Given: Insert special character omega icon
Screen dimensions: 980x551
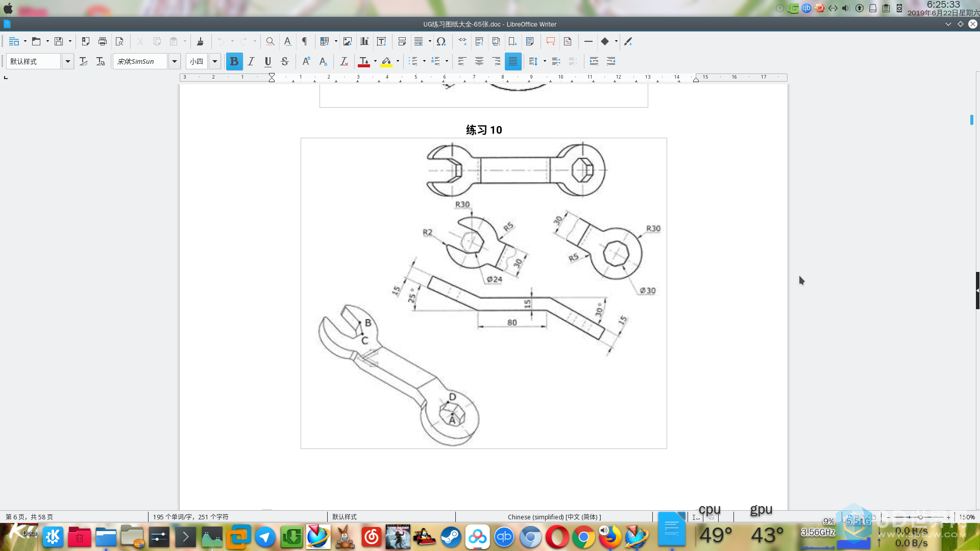Looking at the screenshot, I should click(x=442, y=41).
